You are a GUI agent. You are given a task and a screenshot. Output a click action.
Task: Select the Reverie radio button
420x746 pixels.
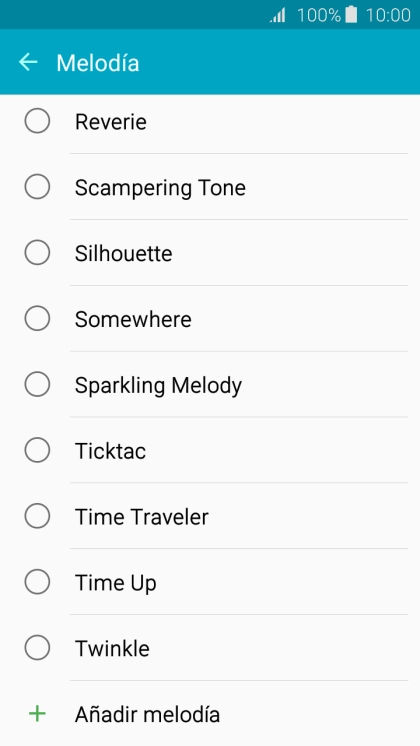click(x=37, y=121)
